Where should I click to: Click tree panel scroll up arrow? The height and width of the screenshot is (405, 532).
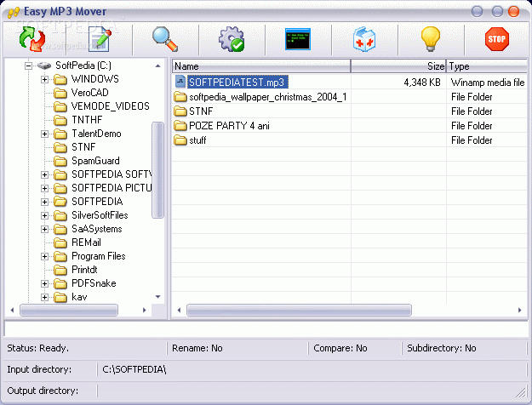157,66
